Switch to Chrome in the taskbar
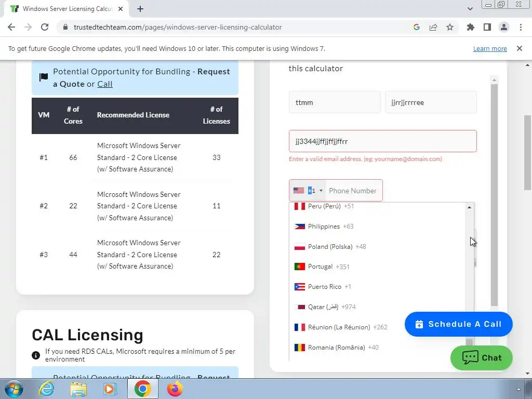Viewport: 532px width, 399px height. pyautogui.click(x=142, y=389)
